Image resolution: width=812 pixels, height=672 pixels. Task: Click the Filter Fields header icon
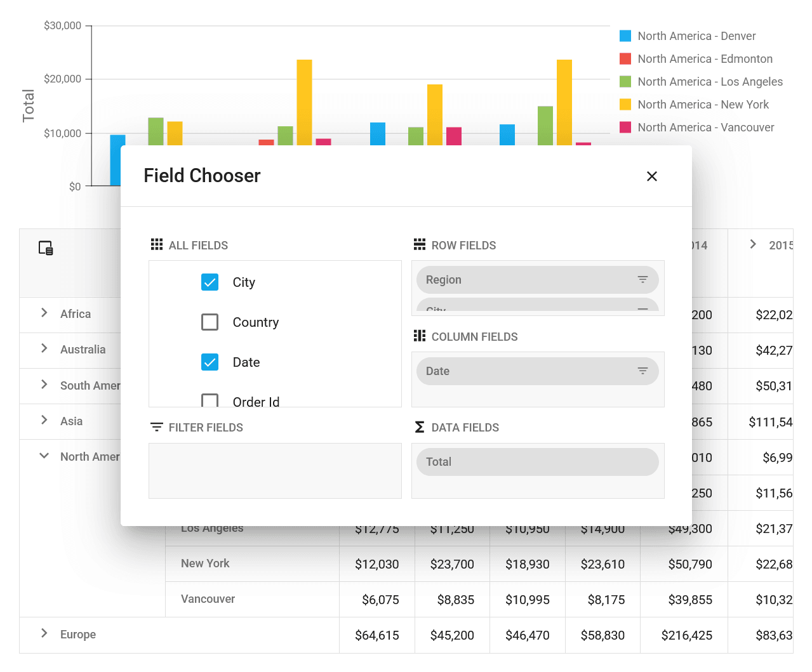[x=157, y=427]
